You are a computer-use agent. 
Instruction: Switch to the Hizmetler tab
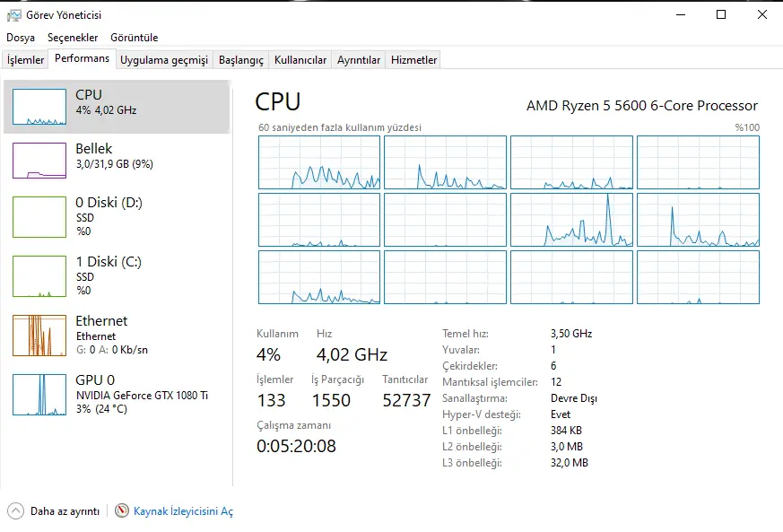click(414, 60)
